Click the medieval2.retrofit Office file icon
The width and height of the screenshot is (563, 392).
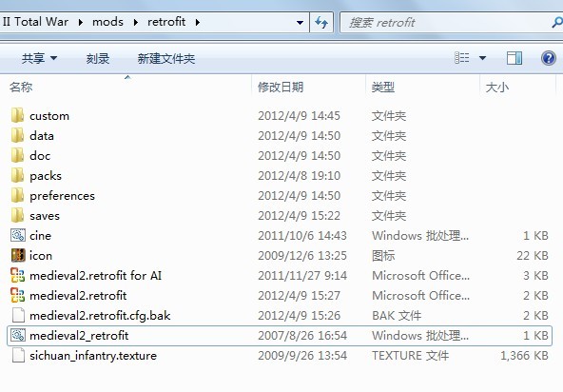pos(17,295)
